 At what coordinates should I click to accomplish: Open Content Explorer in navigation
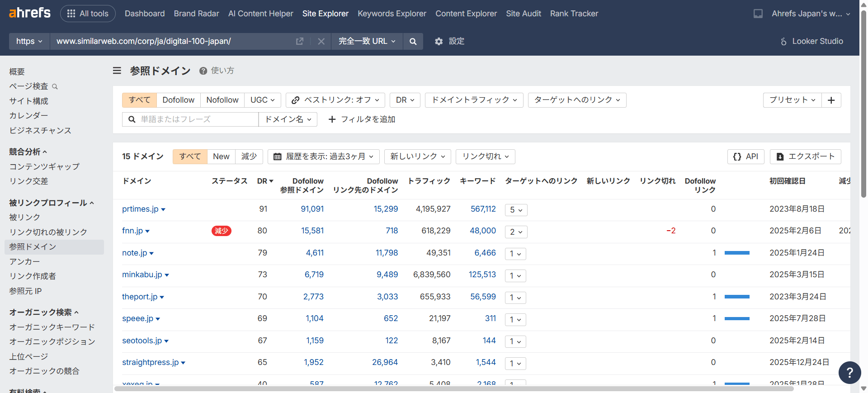(x=466, y=14)
